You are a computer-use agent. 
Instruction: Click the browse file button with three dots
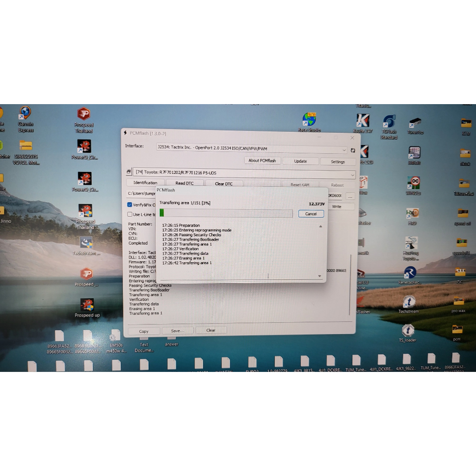(x=350, y=197)
